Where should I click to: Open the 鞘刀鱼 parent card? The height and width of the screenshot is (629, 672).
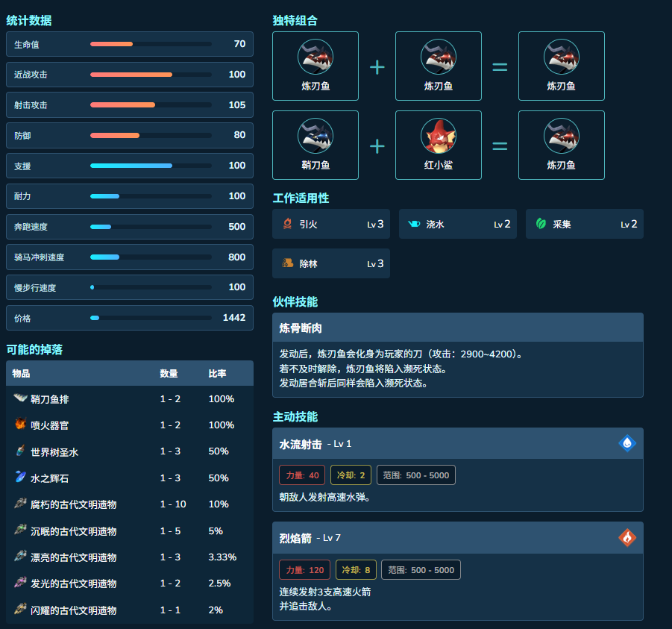pyautogui.click(x=315, y=145)
